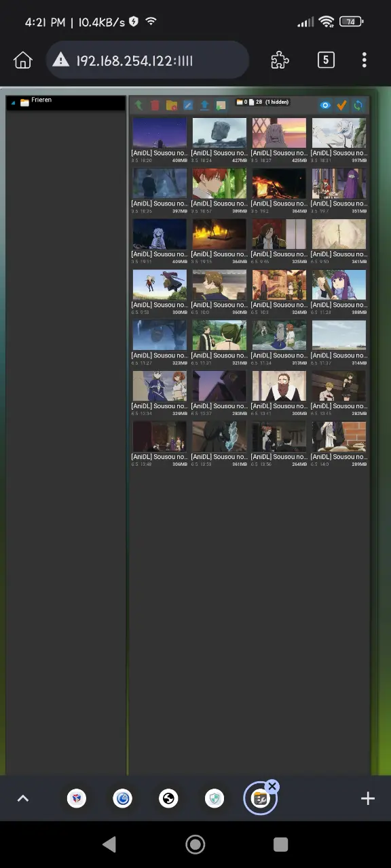Click the blue upload arrow icon

[204, 105]
